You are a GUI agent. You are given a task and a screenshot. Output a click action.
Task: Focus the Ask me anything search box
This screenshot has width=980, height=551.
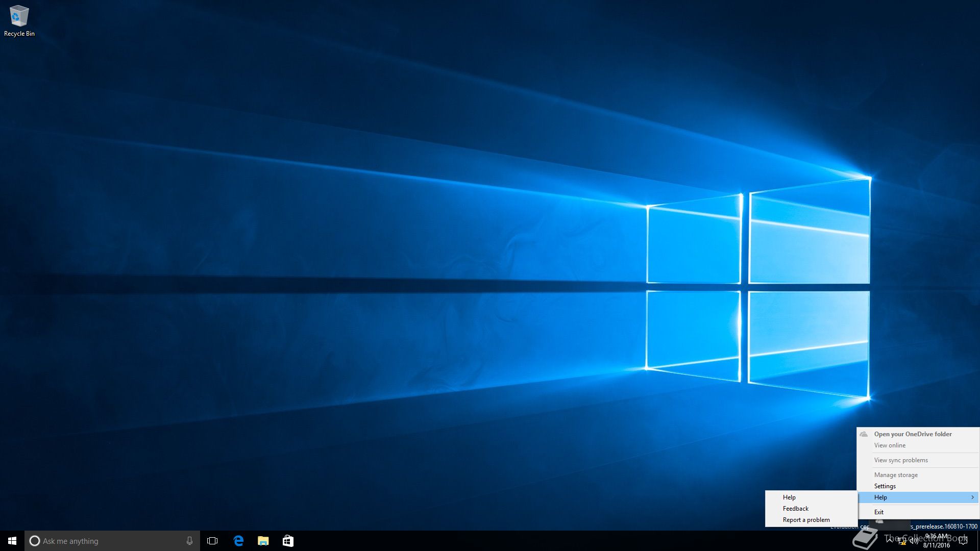click(x=112, y=541)
